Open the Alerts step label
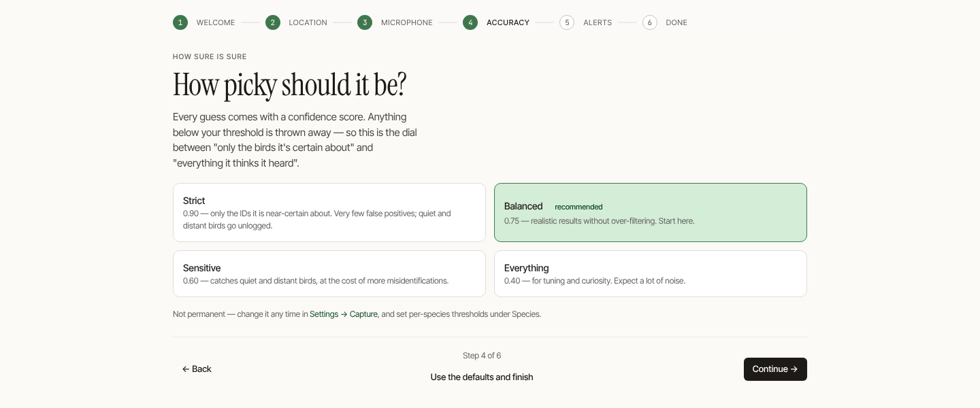Image resolution: width=980 pixels, height=408 pixels. (598, 22)
